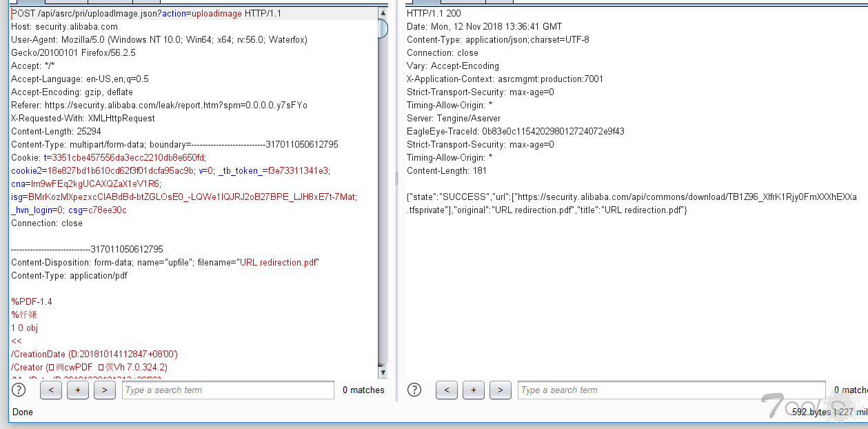
Task: Go to previous match in request search
Action: [x=51, y=390]
